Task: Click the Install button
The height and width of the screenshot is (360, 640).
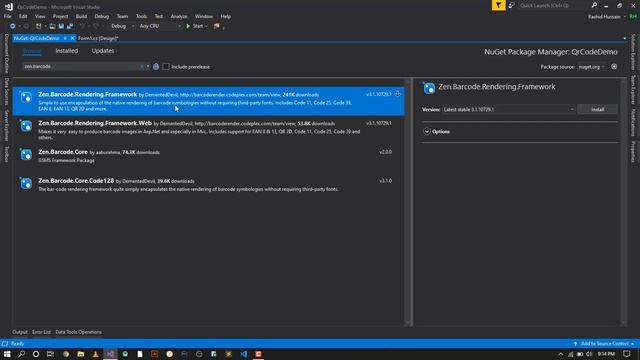Action: click(x=598, y=109)
